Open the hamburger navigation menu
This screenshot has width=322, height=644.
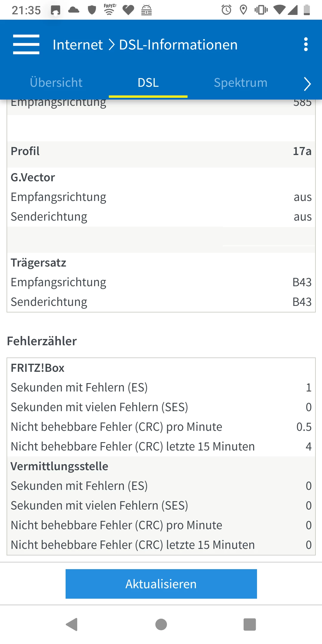(x=26, y=44)
